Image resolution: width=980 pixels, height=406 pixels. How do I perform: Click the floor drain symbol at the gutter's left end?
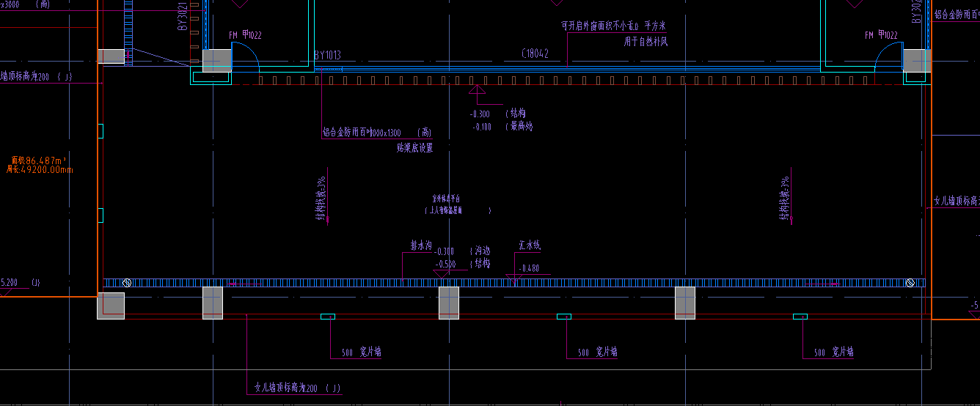point(126,283)
